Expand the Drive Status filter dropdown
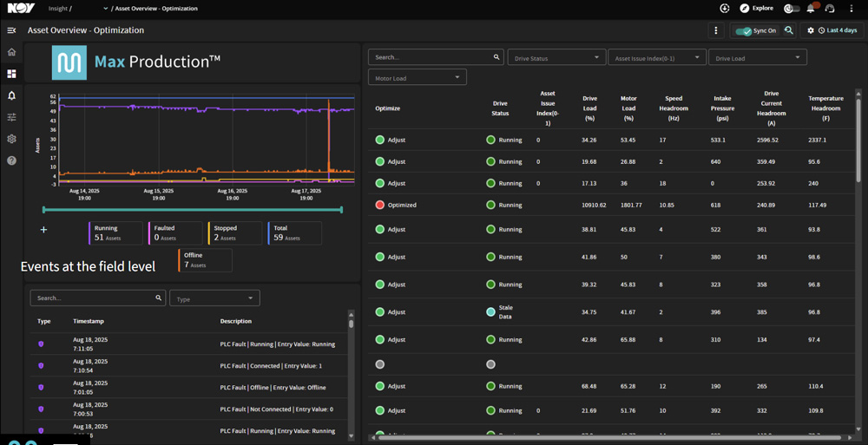Image resolution: width=868 pixels, height=445 pixels. [556, 57]
